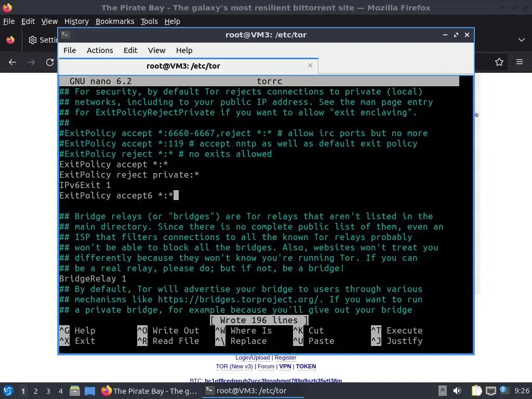Switch to workspace 3
Image resolution: width=532 pixels, height=399 pixels.
point(48,391)
